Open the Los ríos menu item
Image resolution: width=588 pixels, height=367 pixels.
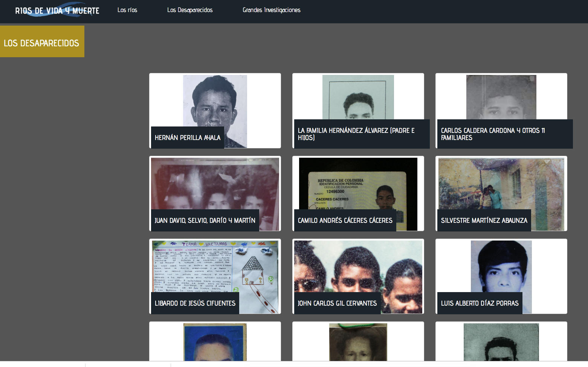pos(127,10)
